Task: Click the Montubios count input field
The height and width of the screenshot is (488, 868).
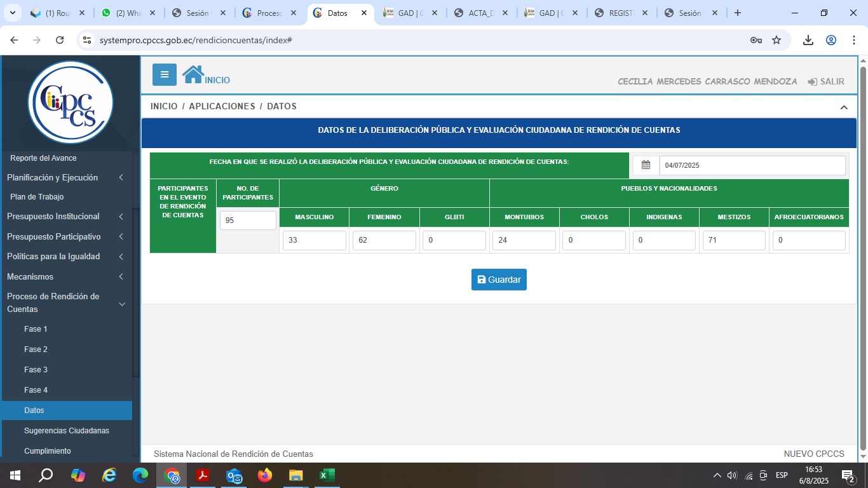Action: (x=524, y=240)
